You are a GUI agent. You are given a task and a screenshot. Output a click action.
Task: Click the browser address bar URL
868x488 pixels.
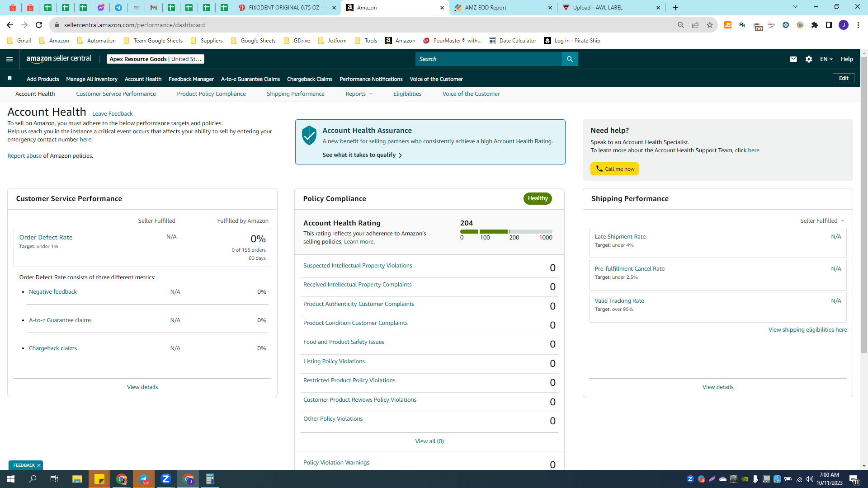coord(134,25)
